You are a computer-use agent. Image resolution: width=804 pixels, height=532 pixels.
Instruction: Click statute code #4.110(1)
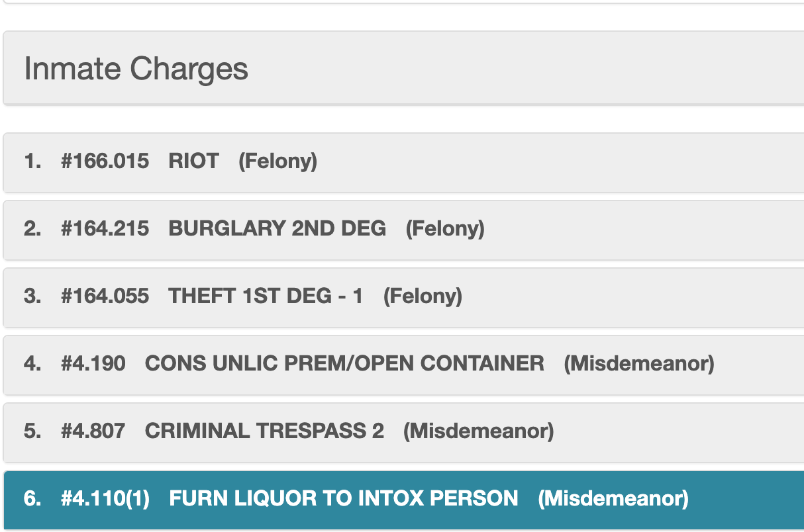(105, 499)
